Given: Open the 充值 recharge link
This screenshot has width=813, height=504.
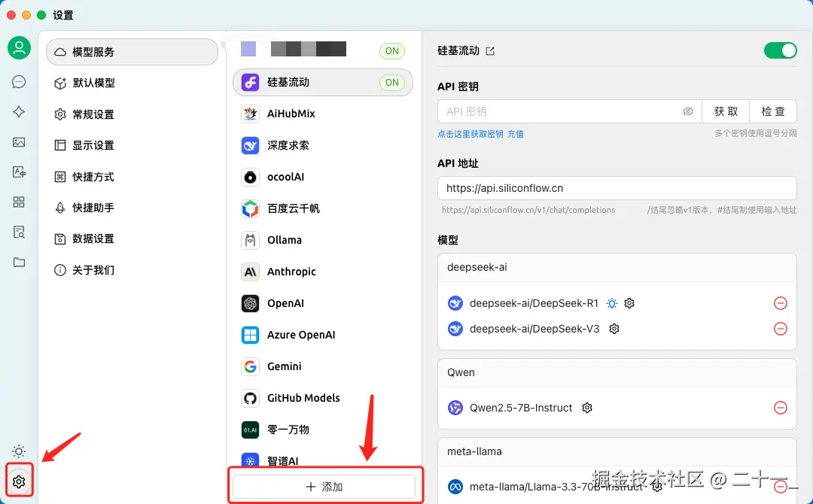Looking at the screenshot, I should coord(516,134).
